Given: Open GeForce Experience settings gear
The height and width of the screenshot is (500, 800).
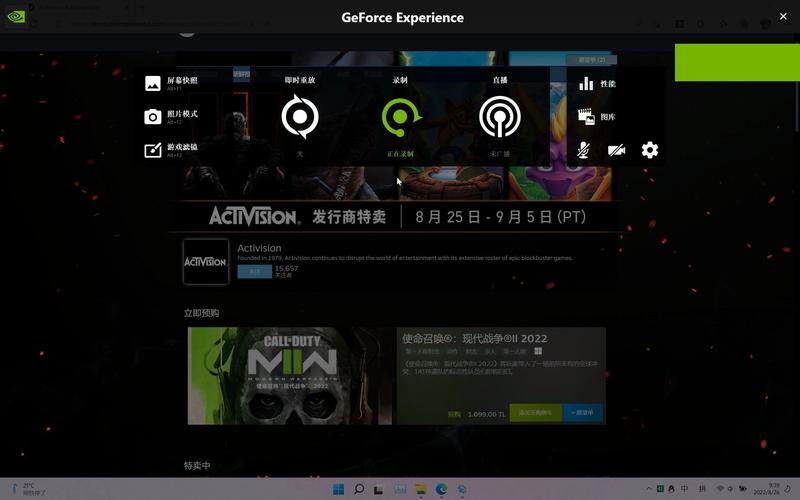Looking at the screenshot, I should (x=650, y=150).
